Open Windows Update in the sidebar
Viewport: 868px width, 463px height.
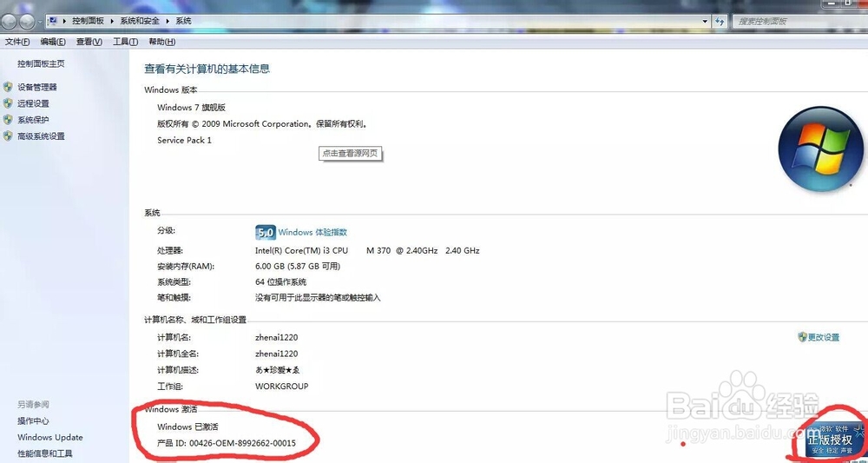[x=49, y=437]
